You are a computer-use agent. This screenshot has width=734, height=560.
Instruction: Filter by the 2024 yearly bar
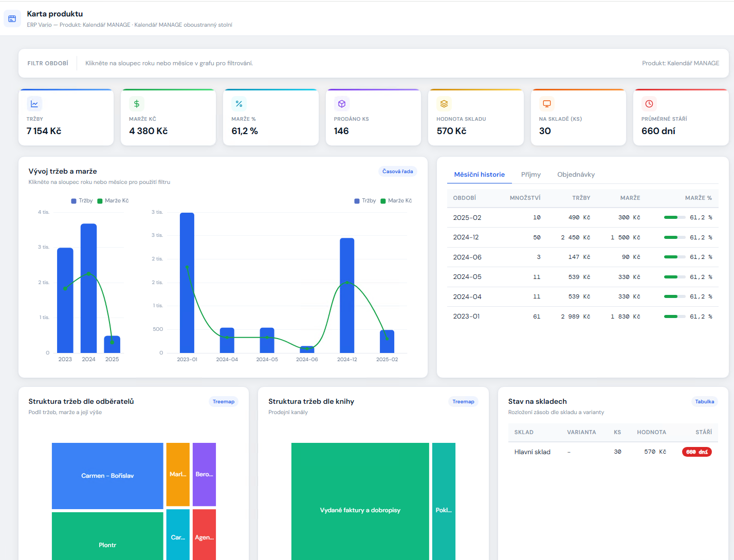89,288
